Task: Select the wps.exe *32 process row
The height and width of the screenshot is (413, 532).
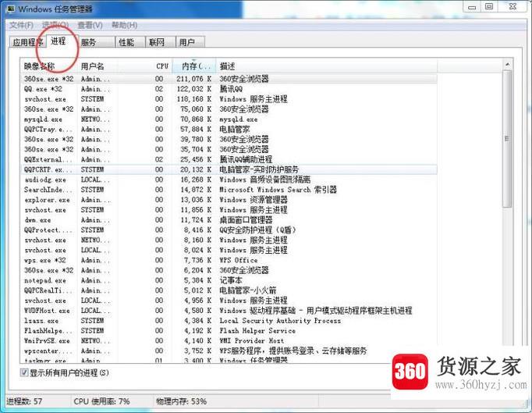Action: tap(229, 260)
